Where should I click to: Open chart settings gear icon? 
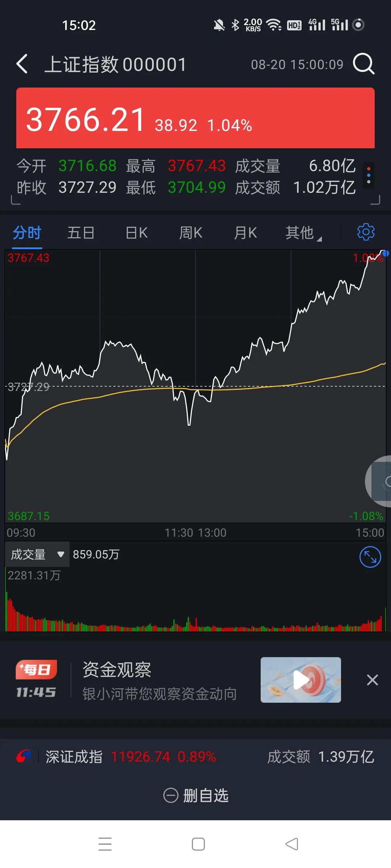point(366,232)
